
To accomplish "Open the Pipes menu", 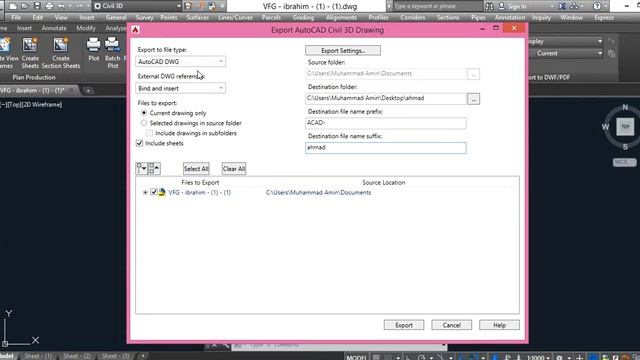I will click(x=478, y=18).
